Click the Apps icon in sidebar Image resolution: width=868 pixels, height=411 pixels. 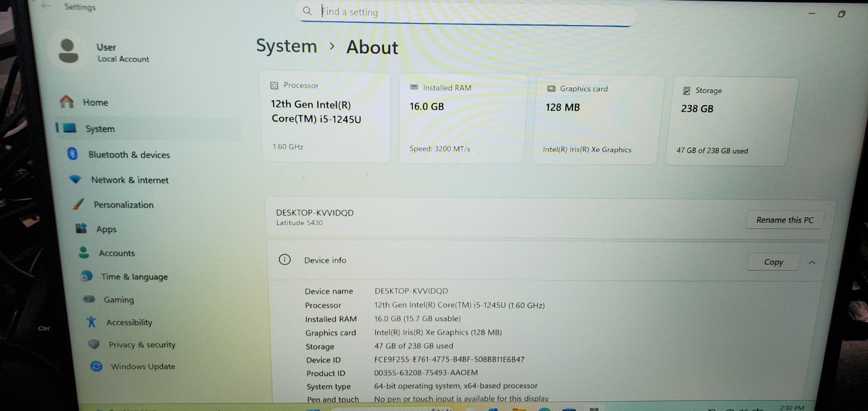81,228
